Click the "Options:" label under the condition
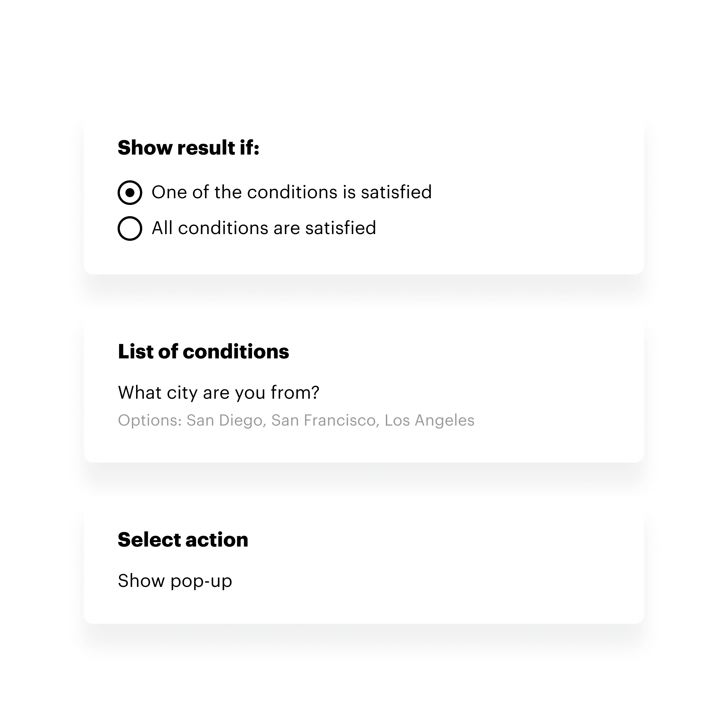728x728 pixels. 150,421
